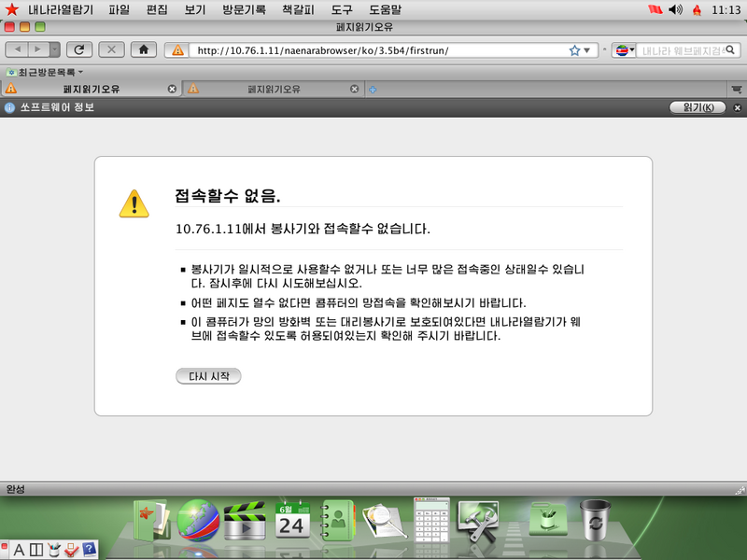The width and height of the screenshot is (747, 560).
Task: Switch to the second 페지읽기오유 tab
Action: (274, 89)
